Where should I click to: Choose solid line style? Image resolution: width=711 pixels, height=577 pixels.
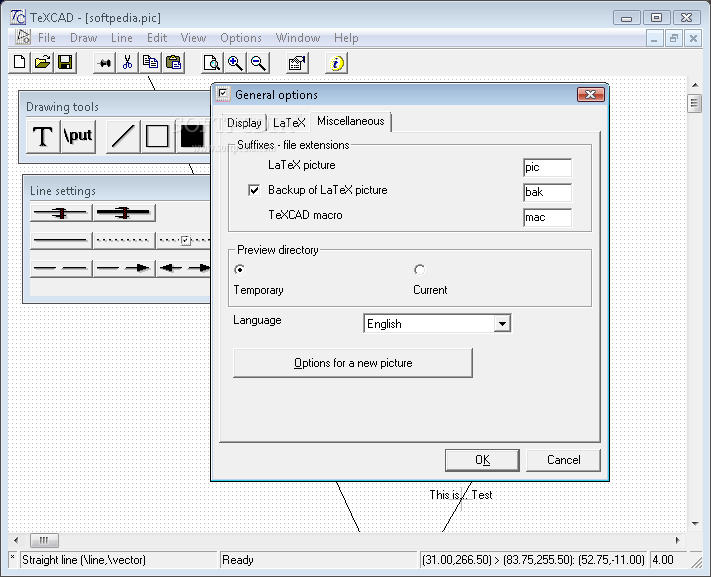tap(61, 240)
